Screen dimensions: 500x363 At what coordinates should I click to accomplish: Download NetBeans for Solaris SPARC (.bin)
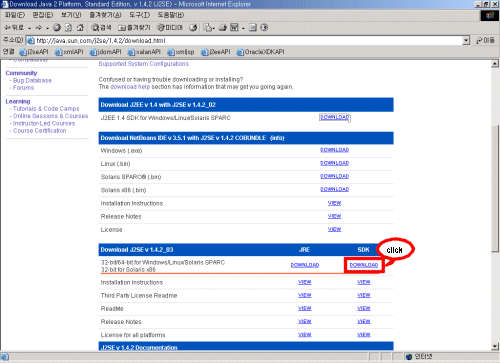[334, 176]
